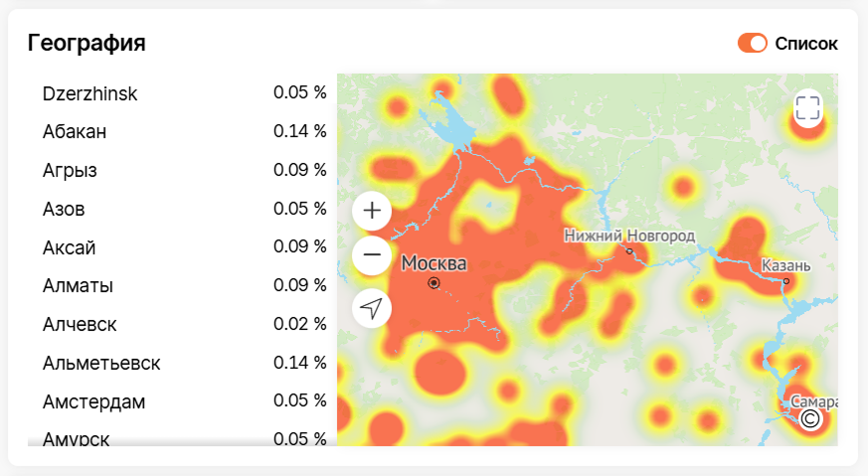Click the Казань city marker

click(785, 281)
